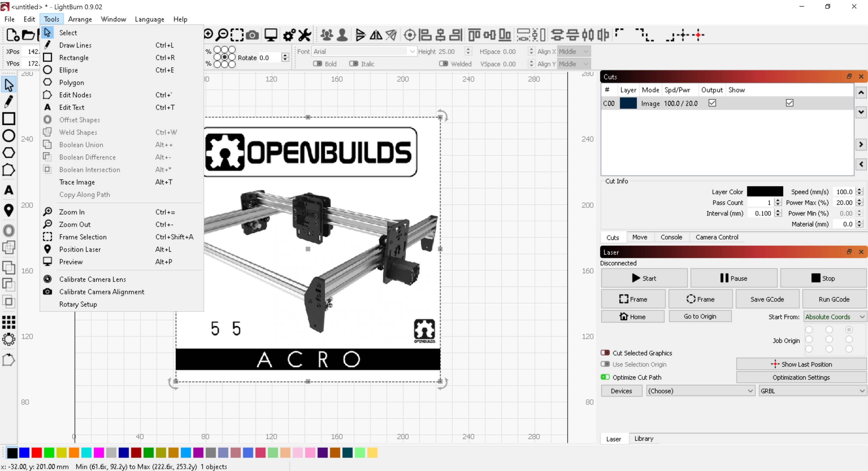Select the Polygon tool in left sidebar
Screen dimensions: 868x471
click(x=9, y=152)
